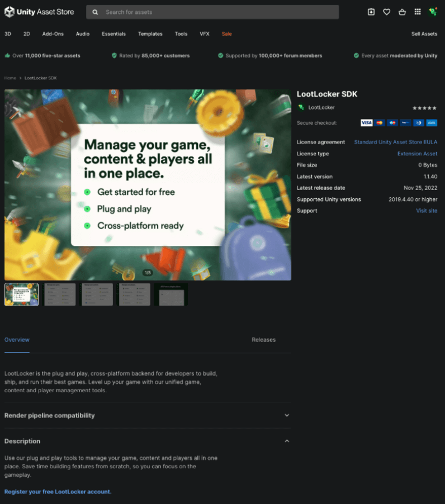Viewport: 445px width, 504px height.
Task: Click the Sell Assets link
Action: tap(424, 34)
